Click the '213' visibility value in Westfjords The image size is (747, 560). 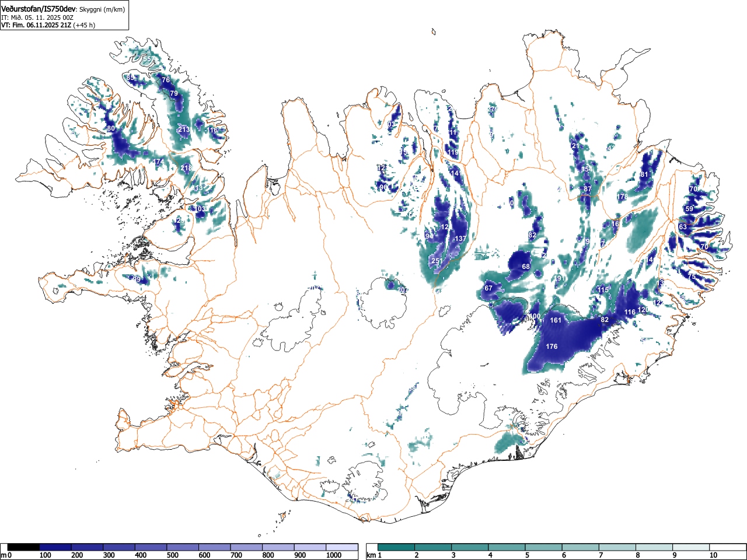click(x=183, y=129)
